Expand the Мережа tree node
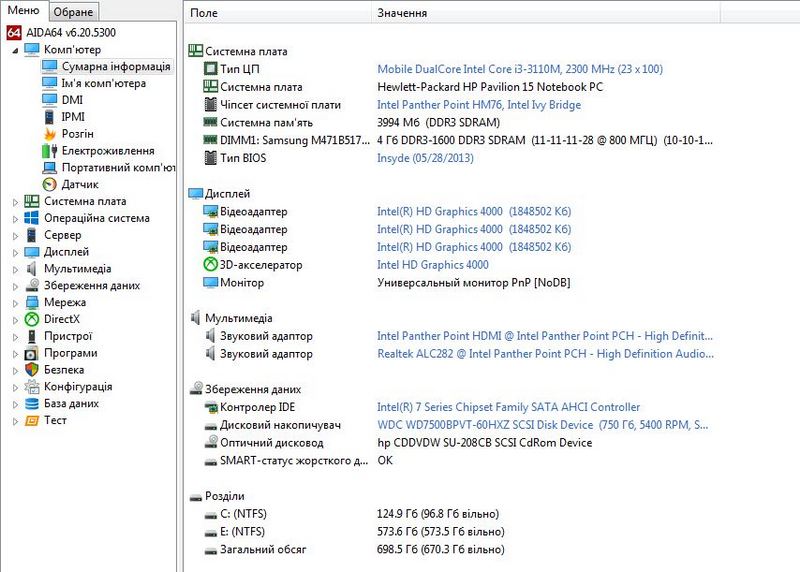Image resolution: width=800 pixels, height=572 pixels. click(14, 303)
